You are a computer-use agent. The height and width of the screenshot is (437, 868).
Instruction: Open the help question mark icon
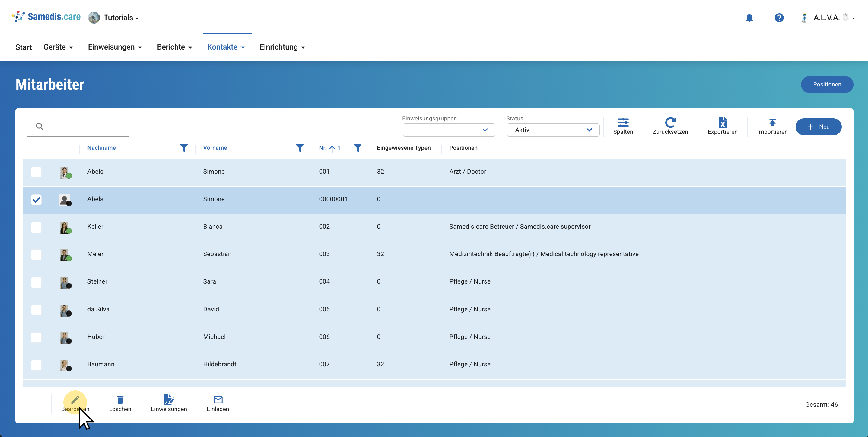[x=779, y=18]
